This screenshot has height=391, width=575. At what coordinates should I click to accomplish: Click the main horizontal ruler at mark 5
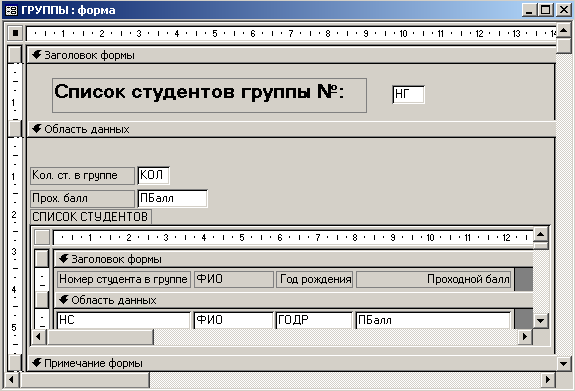pos(215,34)
